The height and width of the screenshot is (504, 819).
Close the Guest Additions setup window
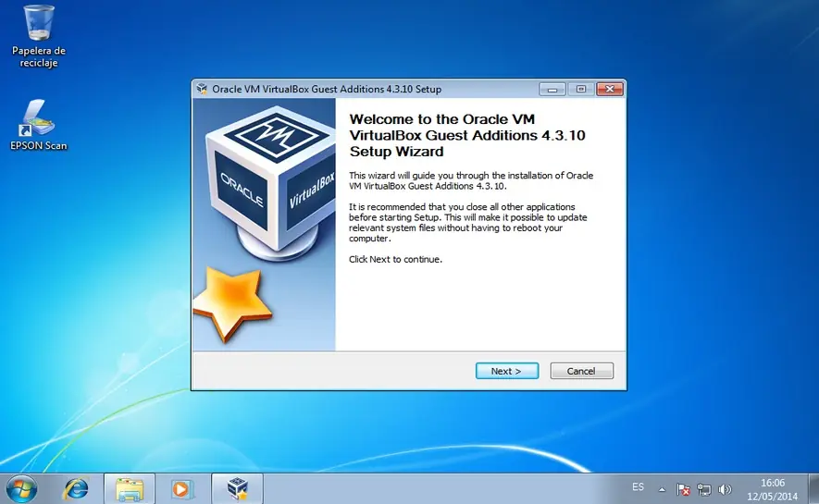[610, 89]
